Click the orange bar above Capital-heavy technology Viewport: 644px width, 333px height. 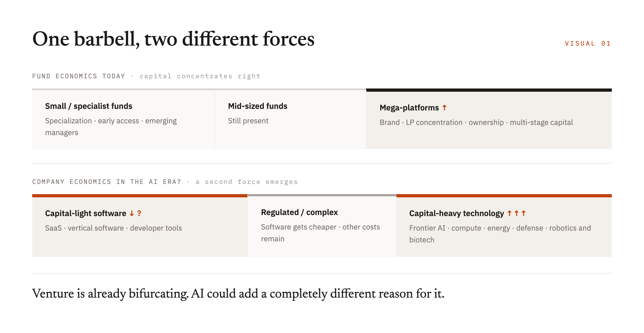point(504,196)
